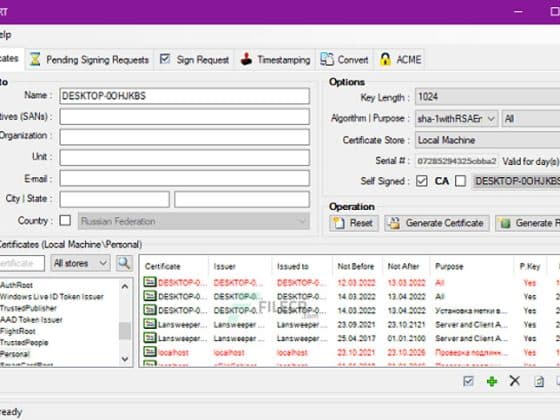Open the Russian Federation country dropdown
The image size is (560, 420).
point(194,221)
